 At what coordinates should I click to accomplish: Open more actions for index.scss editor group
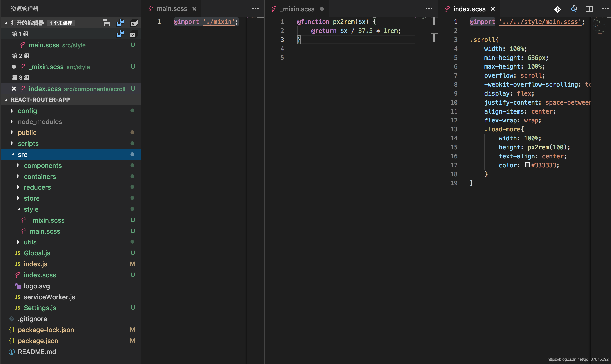click(605, 9)
